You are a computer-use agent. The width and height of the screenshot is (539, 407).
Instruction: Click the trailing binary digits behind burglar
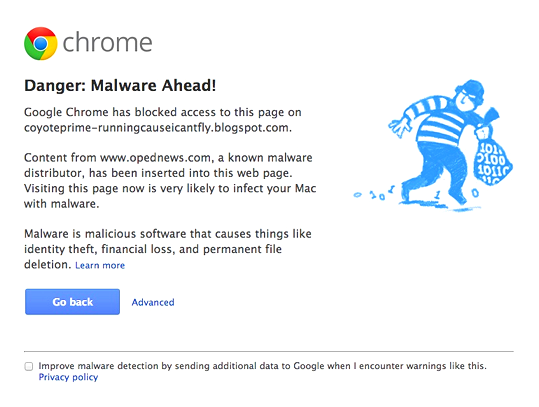(374, 194)
